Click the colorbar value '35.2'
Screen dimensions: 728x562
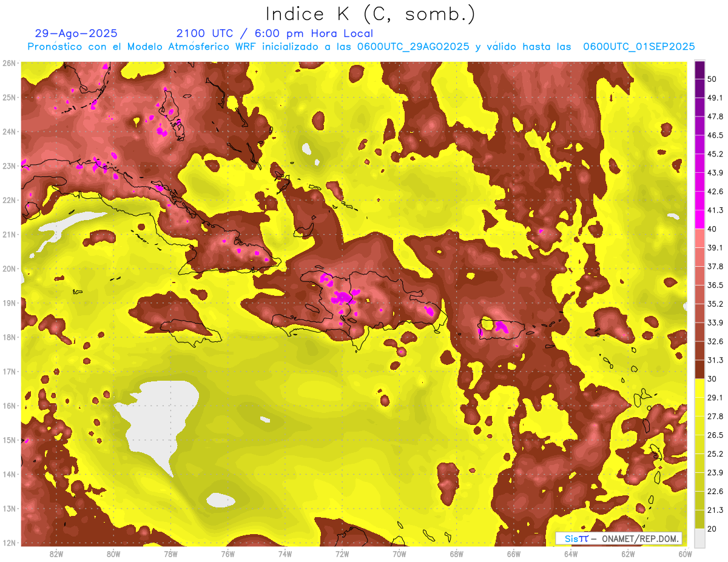[x=715, y=304]
